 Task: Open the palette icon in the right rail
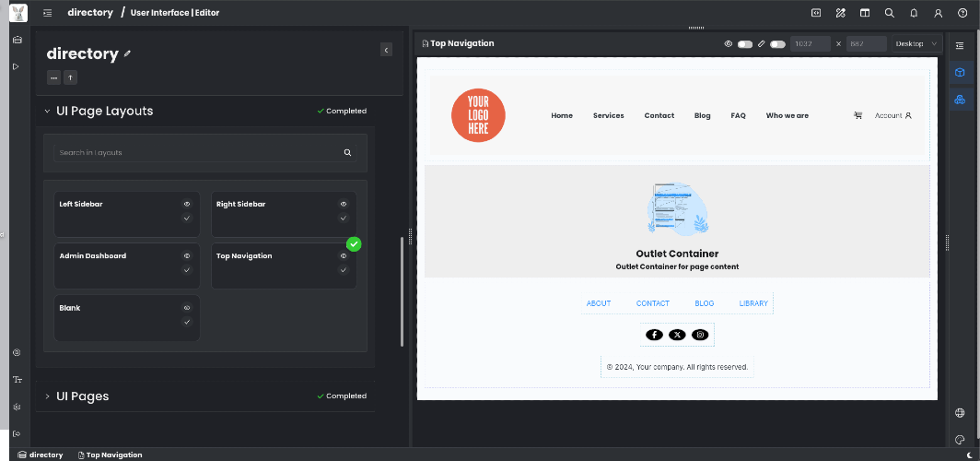tap(960, 439)
